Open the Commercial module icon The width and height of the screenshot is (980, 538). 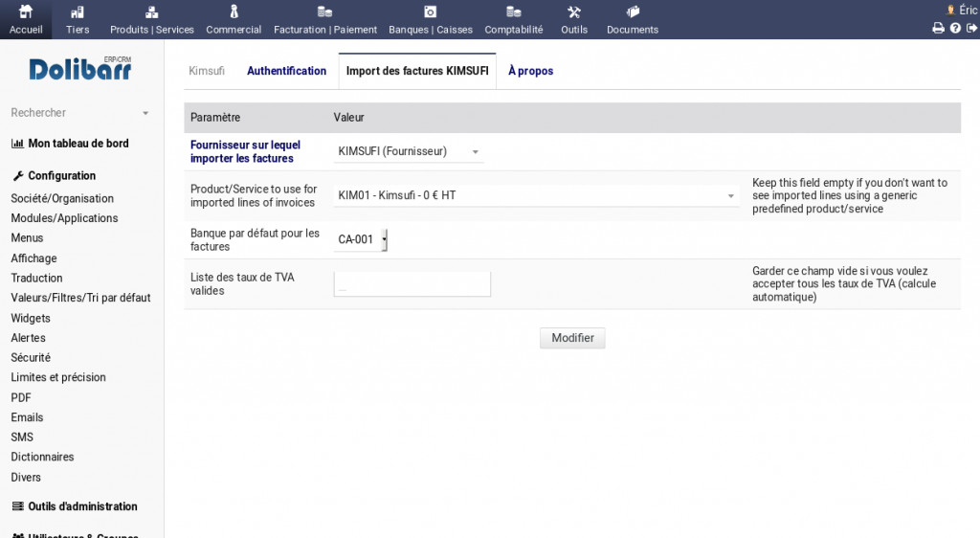tap(234, 12)
